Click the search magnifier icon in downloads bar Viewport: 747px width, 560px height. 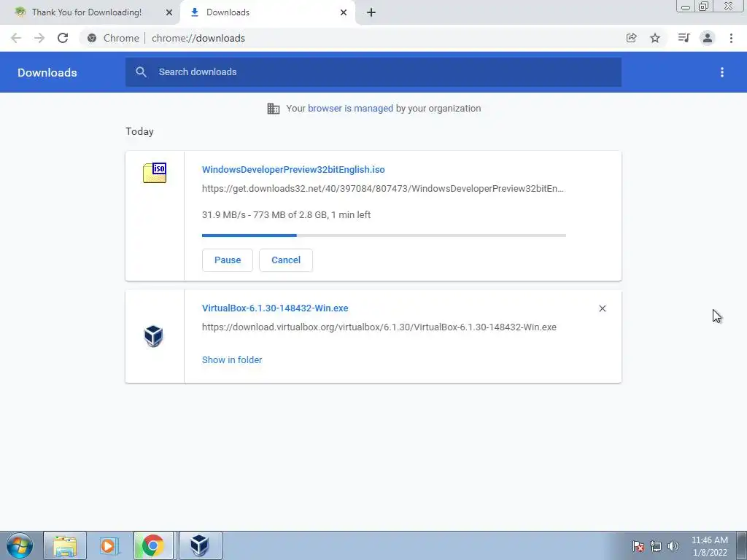(x=141, y=72)
